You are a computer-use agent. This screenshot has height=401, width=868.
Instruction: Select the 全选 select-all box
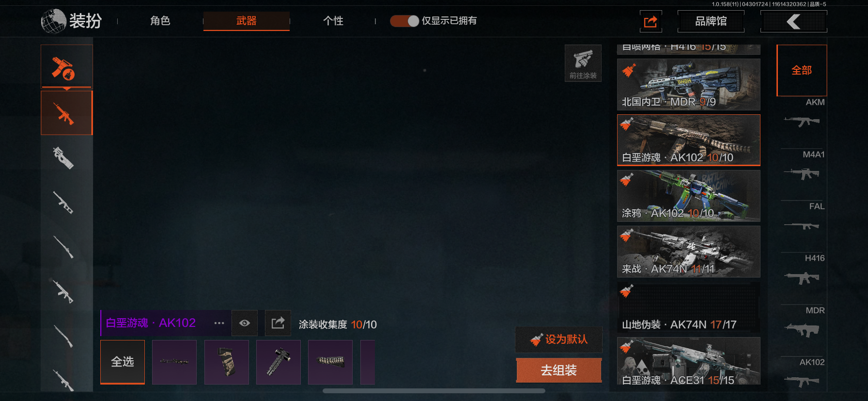click(x=123, y=362)
